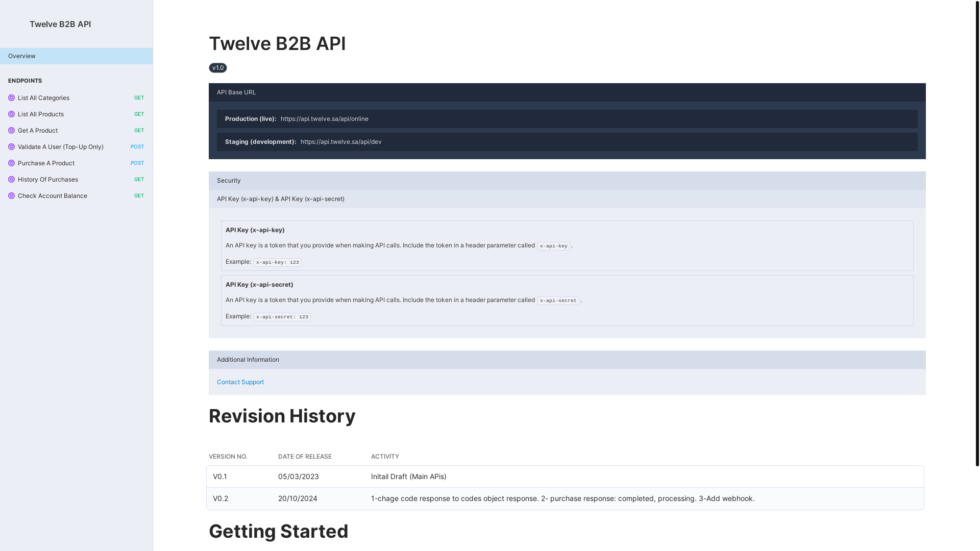Click the inline x-api-secret code snippet

click(x=558, y=300)
